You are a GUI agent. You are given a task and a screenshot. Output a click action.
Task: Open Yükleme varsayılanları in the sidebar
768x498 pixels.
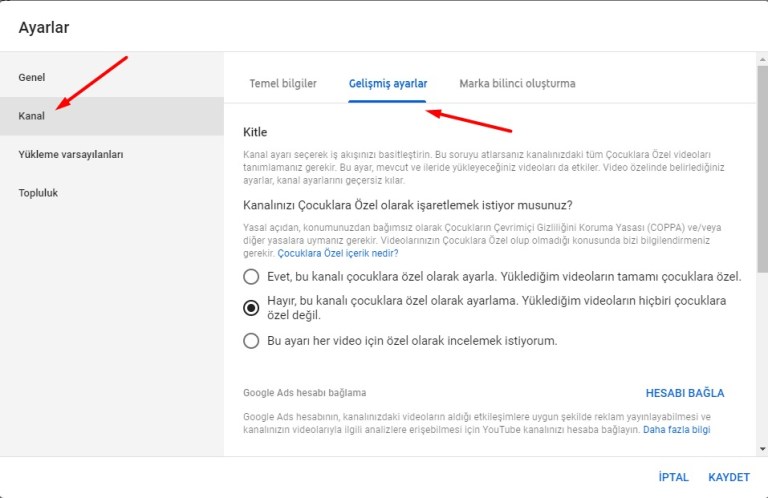71,154
